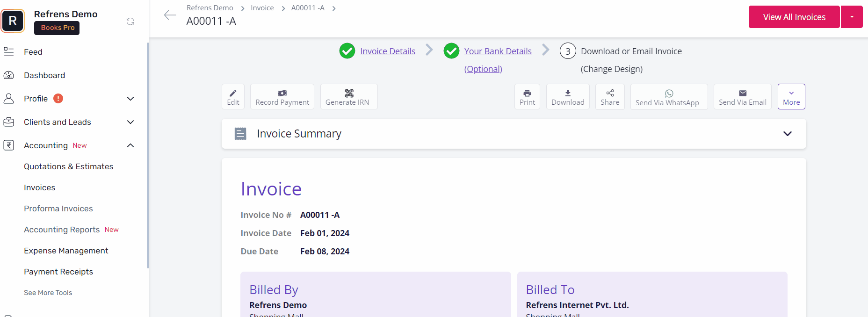Open the Invoice Details step link
The height and width of the screenshot is (317, 868).
click(388, 51)
